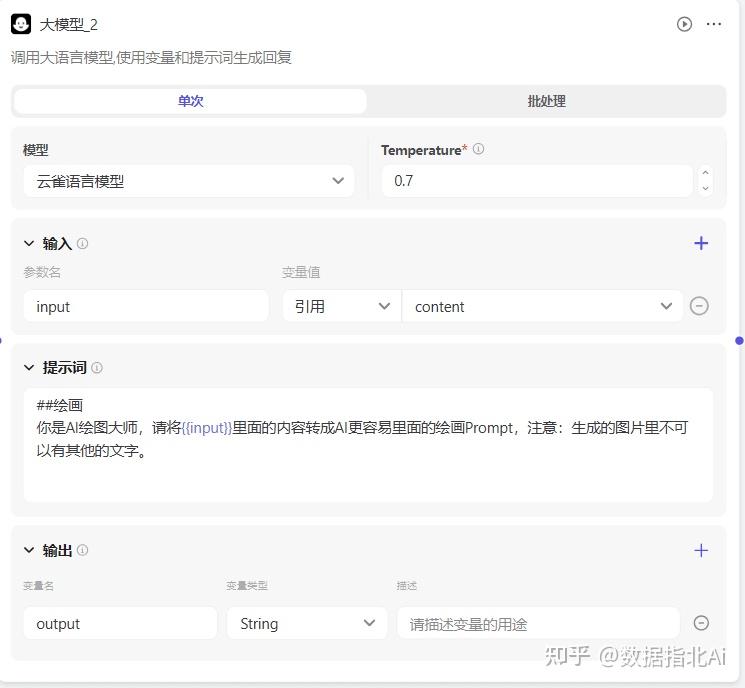Click the 大模型_2 node title
Image resolution: width=745 pixels, height=688 pixels.
68,24
